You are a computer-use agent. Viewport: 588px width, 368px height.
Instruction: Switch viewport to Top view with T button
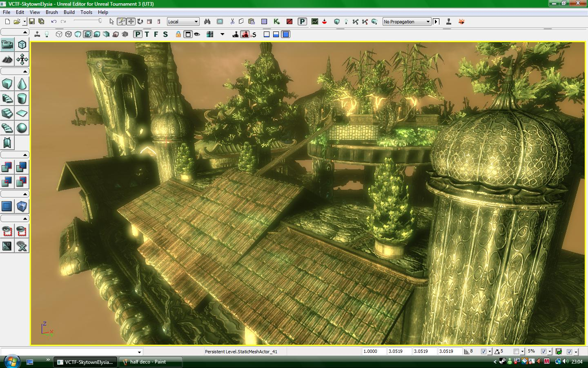pyautogui.click(x=146, y=34)
